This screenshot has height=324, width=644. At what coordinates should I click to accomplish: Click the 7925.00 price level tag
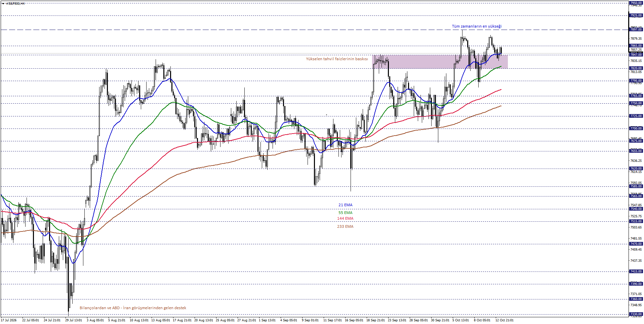click(636, 15)
